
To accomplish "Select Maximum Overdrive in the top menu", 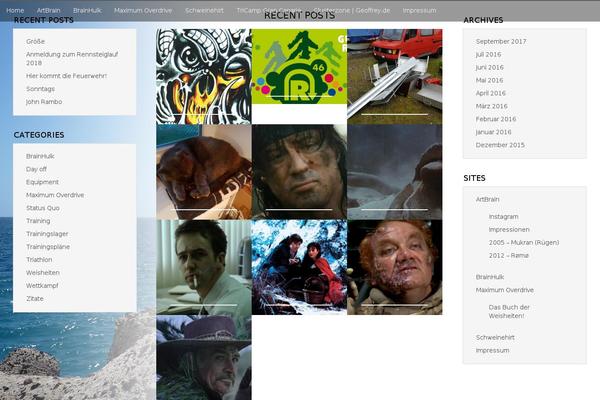I will tap(143, 10).
